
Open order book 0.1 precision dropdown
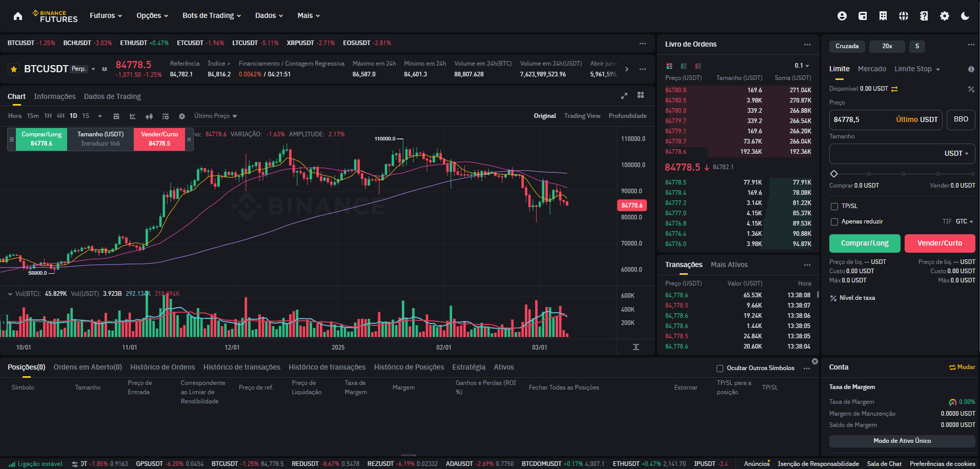pyautogui.click(x=802, y=66)
